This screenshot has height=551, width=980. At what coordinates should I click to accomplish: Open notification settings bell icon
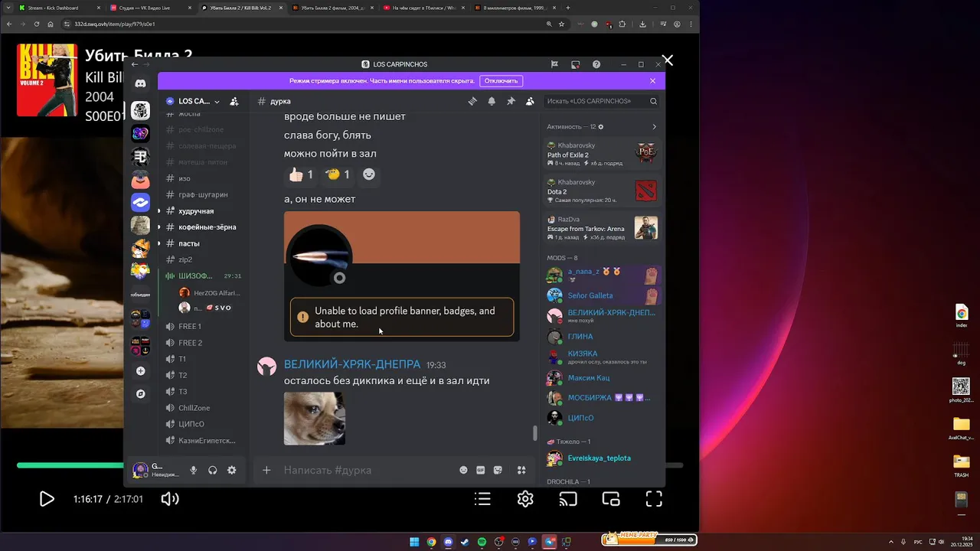(492, 101)
